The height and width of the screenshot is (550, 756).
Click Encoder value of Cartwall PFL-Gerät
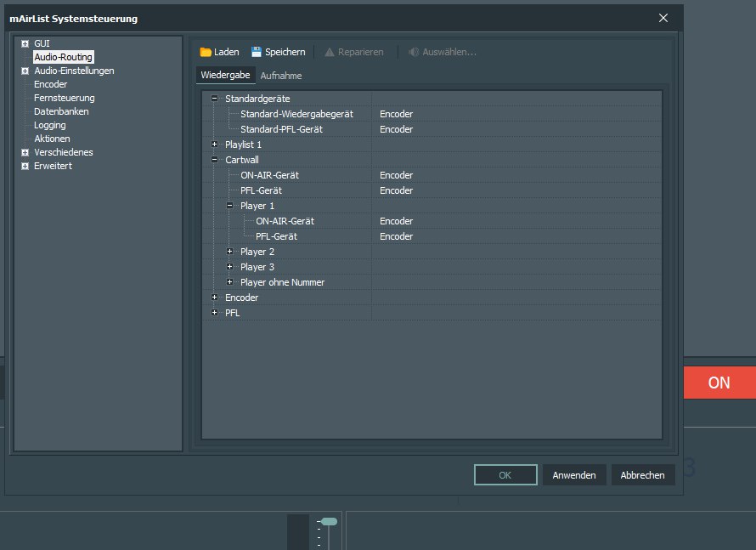coord(397,190)
